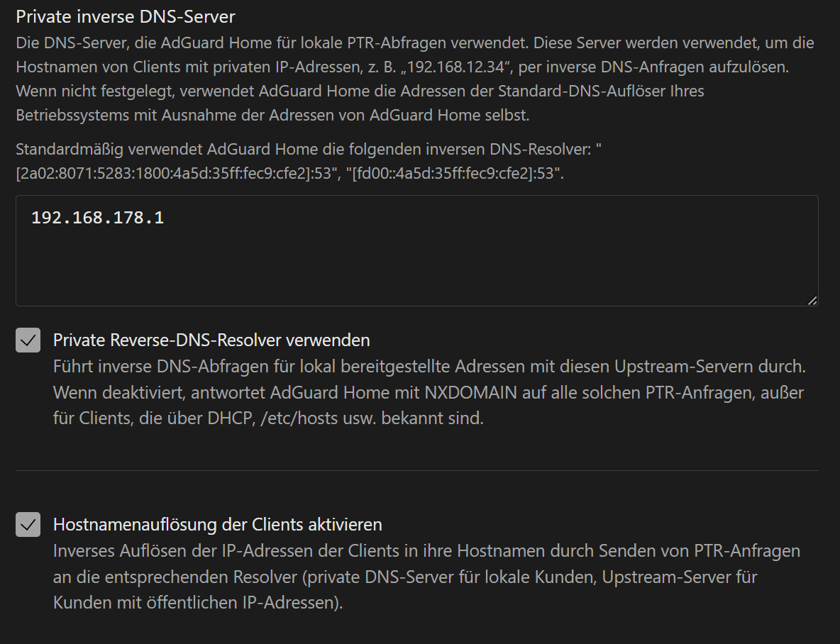Disable Hostnamenauflösung der Clients aktivieren checkbox
Viewport: 840px width, 644px height.
pos(28,525)
